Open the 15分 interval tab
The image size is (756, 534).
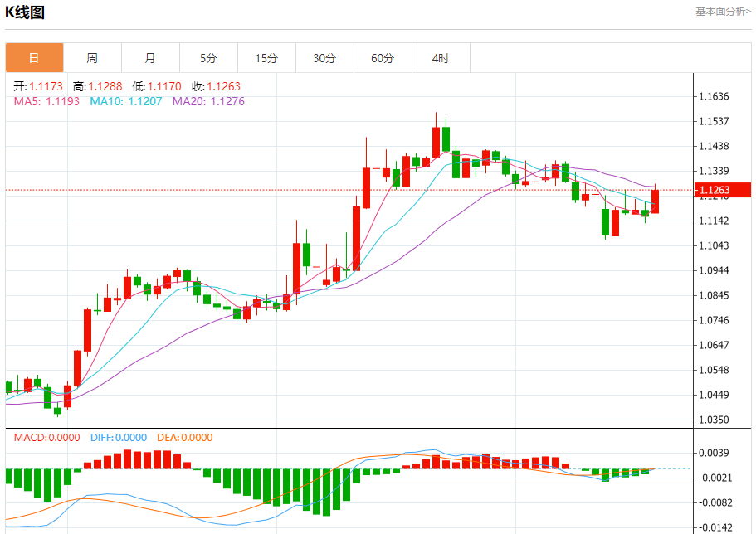click(x=266, y=58)
